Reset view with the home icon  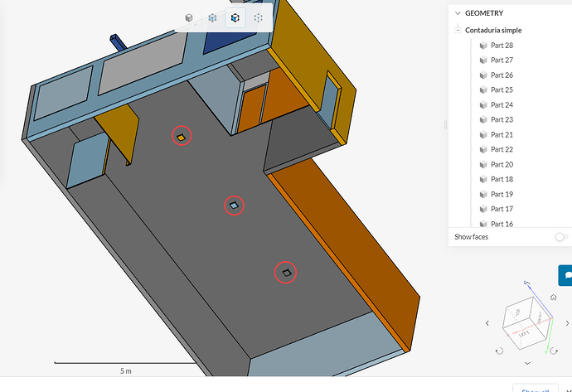(x=554, y=298)
